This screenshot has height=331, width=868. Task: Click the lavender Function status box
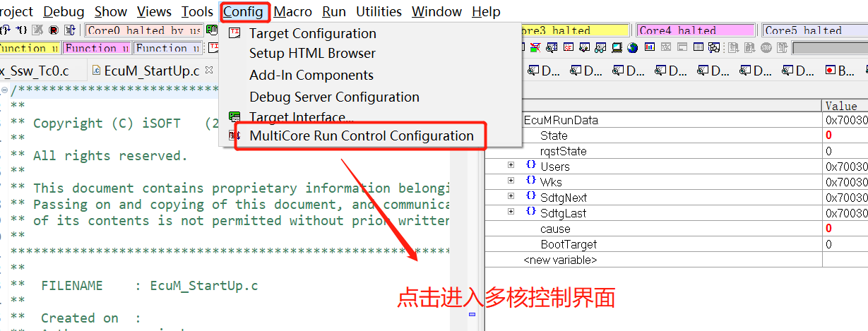point(168,48)
